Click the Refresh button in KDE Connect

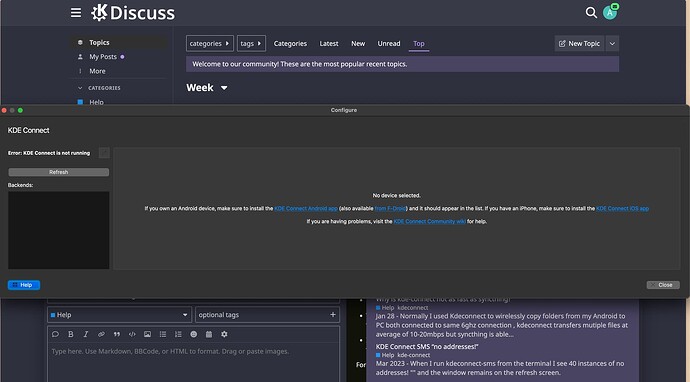click(x=59, y=172)
